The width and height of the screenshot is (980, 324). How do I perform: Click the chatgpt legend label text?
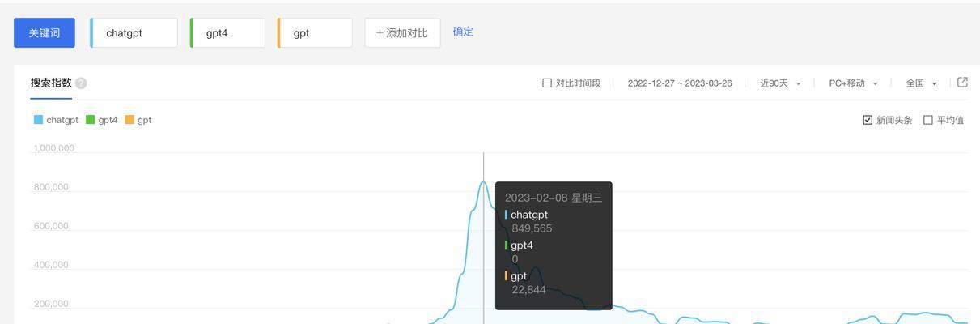62,120
